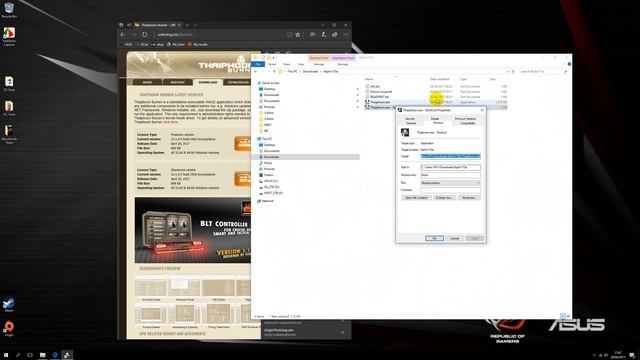Click the Comment input field
The image size is (640, 360).
pos(451,190)
